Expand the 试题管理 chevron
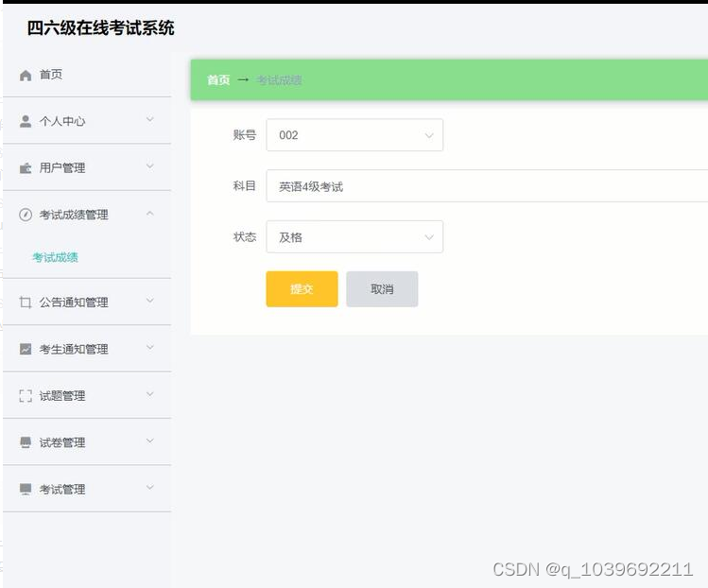 click(x=150, y=394)
